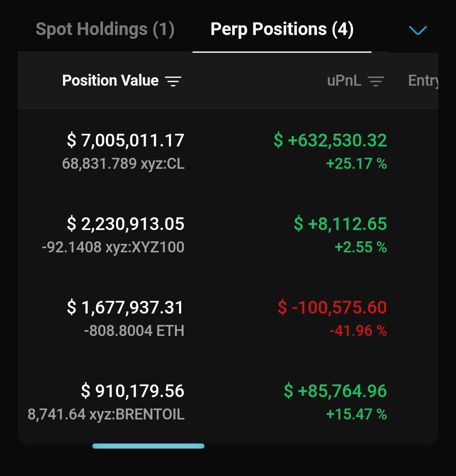
Task: Click the uPnL sort filter icon
Action: pos(375,81)
